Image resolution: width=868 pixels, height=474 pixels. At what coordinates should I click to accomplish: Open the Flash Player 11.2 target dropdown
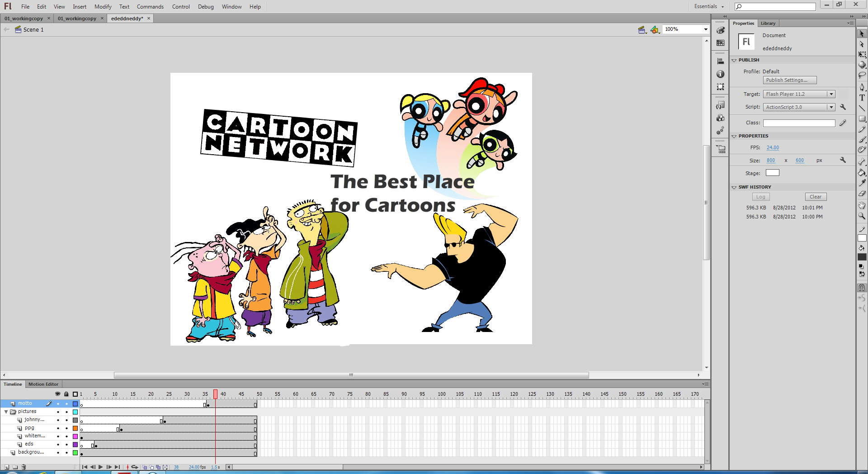coord(830,94)
